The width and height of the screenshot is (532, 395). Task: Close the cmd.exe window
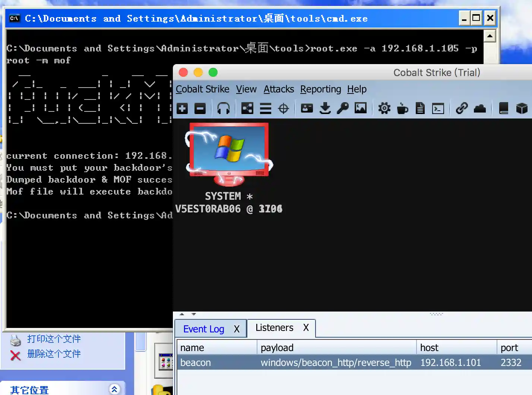click(490, 18)
